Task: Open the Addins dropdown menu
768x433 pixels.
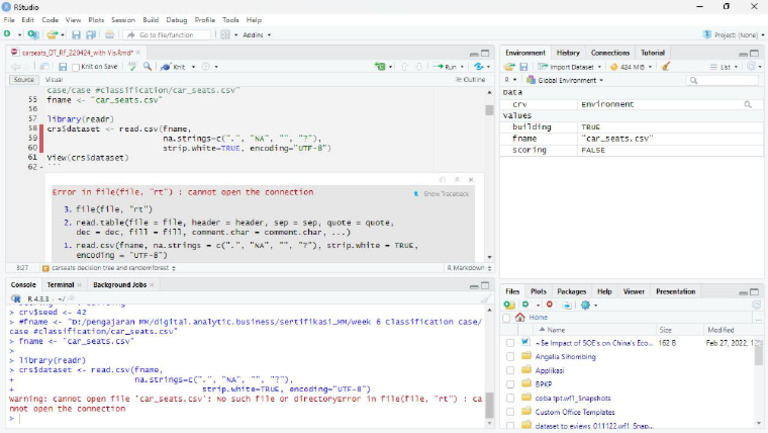Action: (257, 35)
